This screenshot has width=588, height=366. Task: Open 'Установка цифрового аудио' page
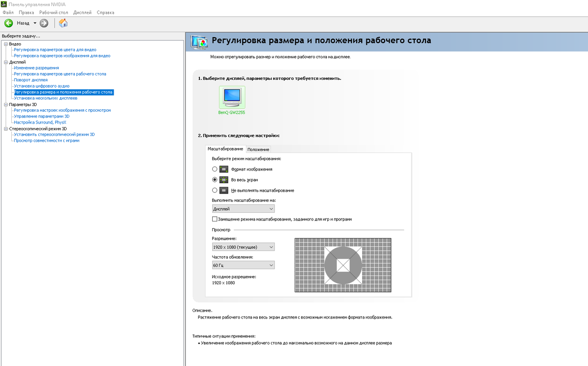(x=42, y=86)
